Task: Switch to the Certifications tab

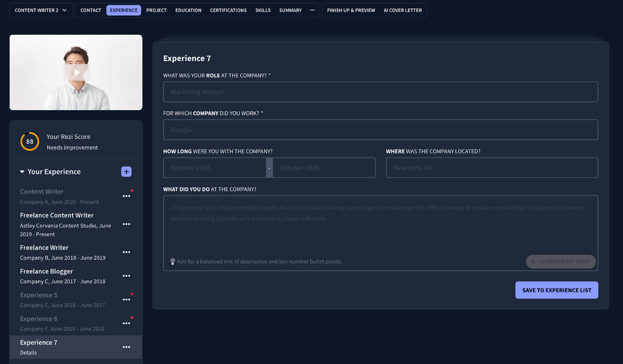Action: tap(228, 10)
